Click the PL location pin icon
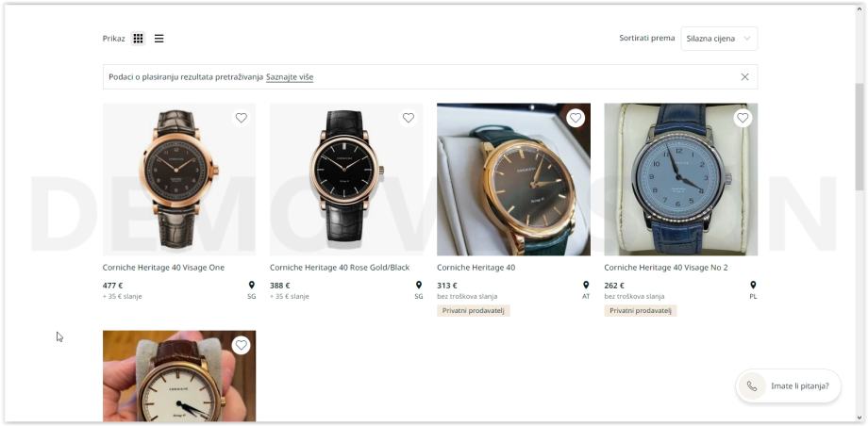Image resolution: width=868 pixels, height=426 pixels. tap(753, 285)
